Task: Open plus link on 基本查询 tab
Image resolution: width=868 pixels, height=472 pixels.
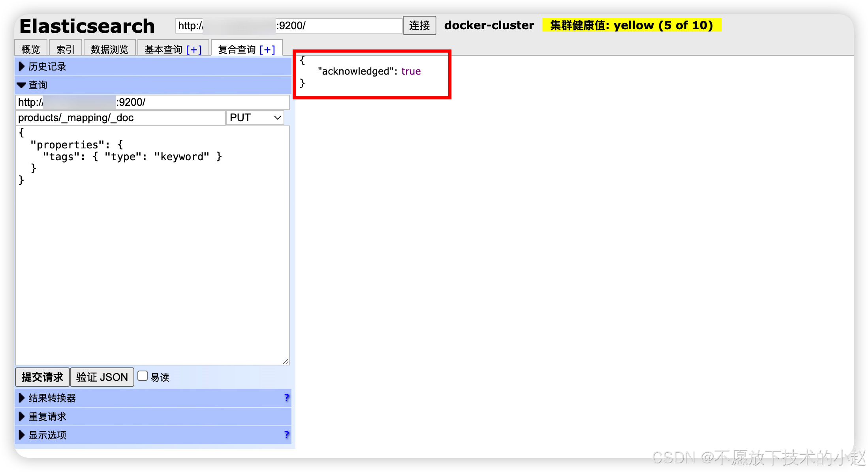Action: 194,50
